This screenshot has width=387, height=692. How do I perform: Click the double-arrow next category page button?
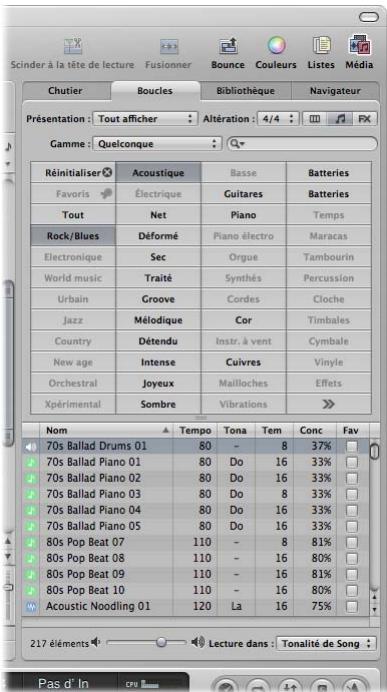[328, 404]
